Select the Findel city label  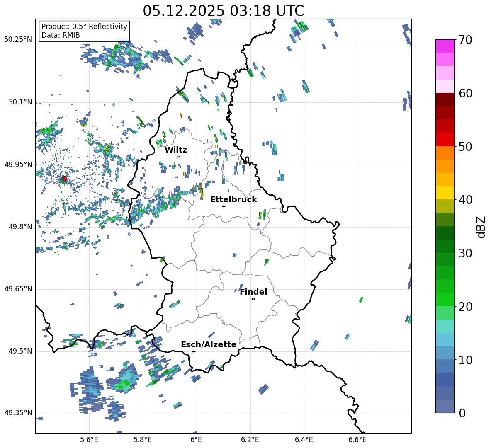pyautogui.click(x=253, y=292)
